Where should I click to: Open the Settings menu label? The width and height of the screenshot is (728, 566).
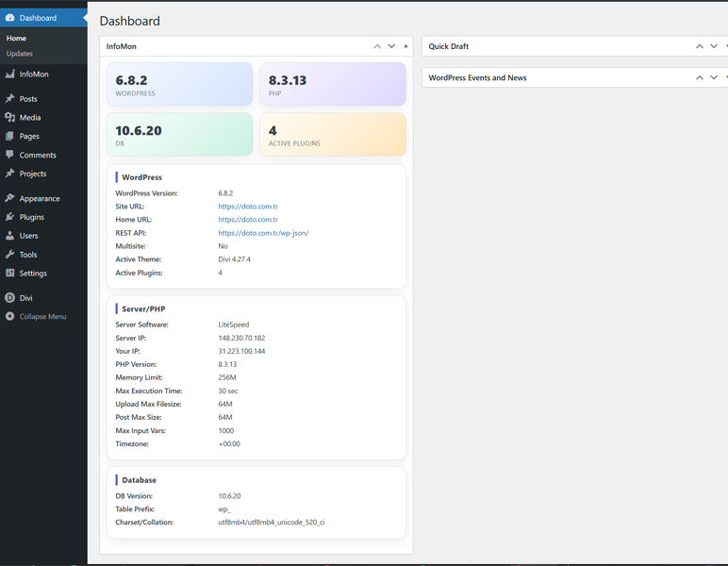point(33,273)
